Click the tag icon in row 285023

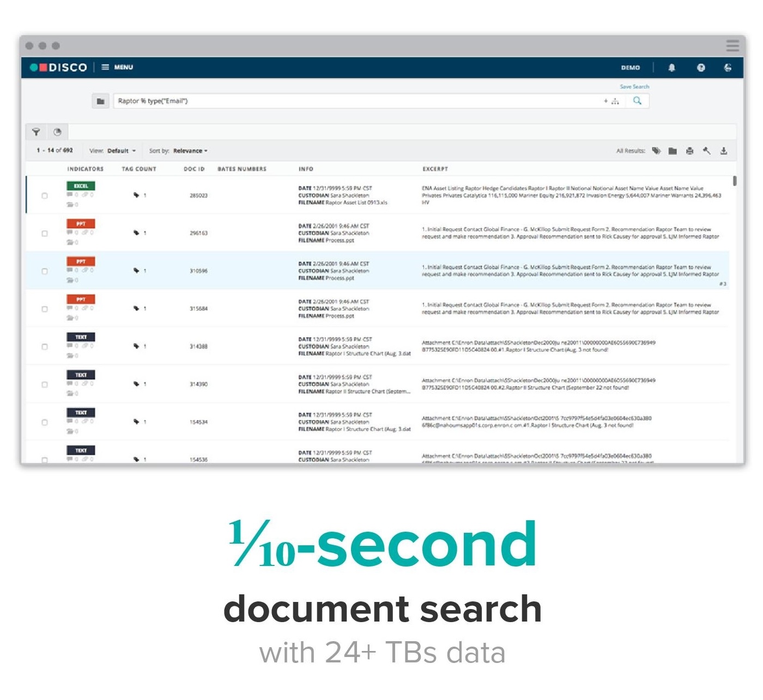[x=136, y=195]
